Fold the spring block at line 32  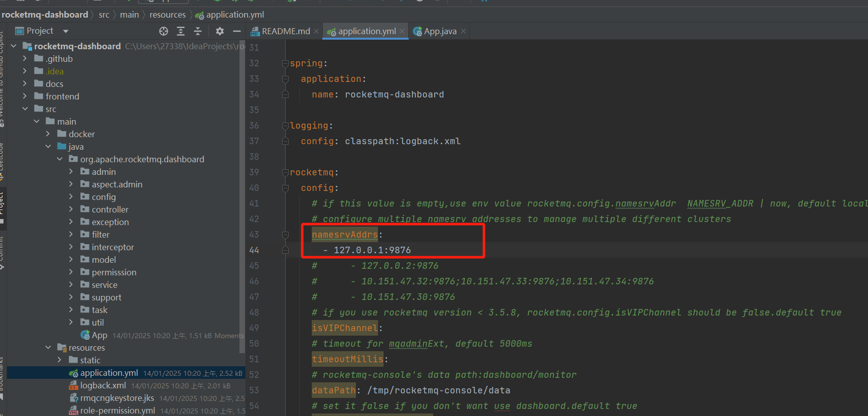pos(285,63)
